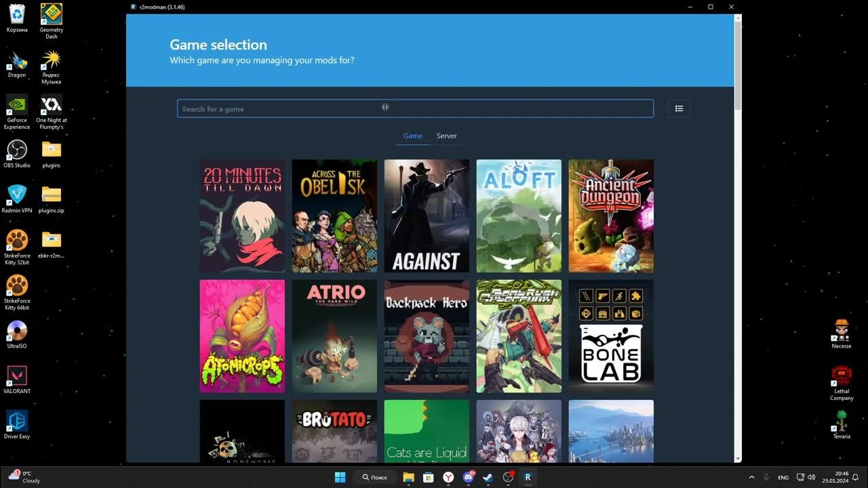
Task: Select StrikeForce Kitty 32bit icon
Action: click(17, 247)
